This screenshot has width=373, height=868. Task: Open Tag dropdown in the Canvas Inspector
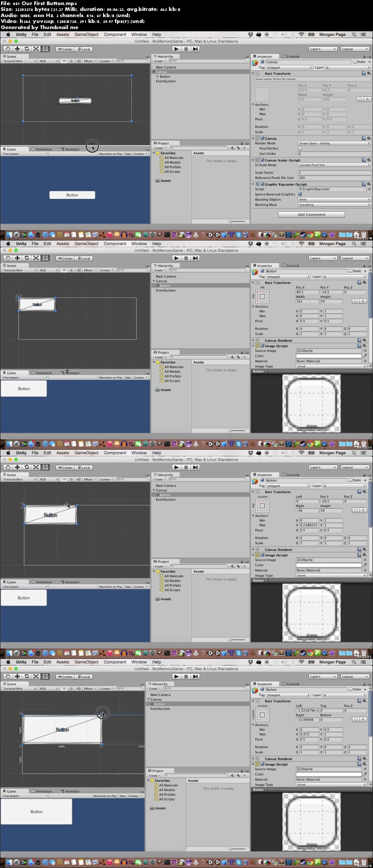[289, 68]
